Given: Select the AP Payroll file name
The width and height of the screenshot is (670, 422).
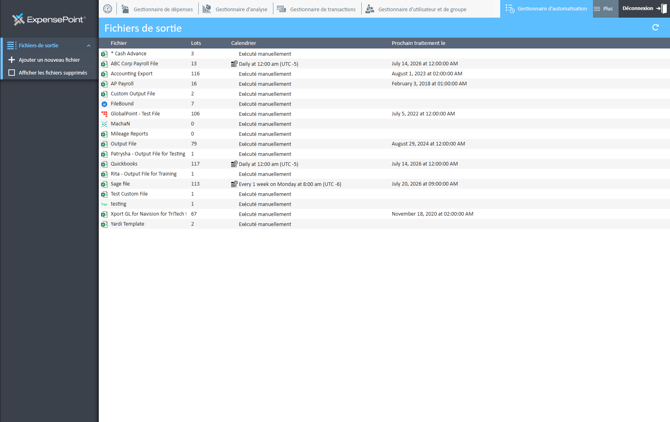Looking at the screenshot, I should (x=122, y=84).
